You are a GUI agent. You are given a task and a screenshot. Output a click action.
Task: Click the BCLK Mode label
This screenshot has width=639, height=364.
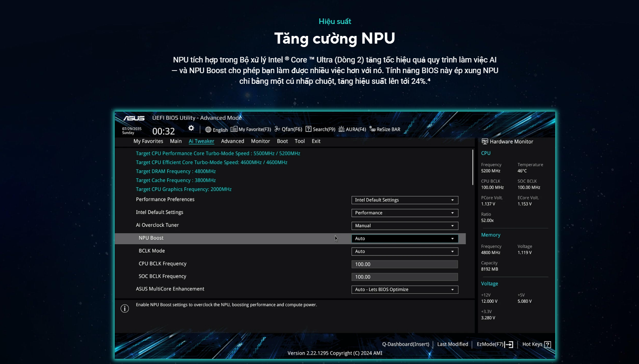(152, 251)
